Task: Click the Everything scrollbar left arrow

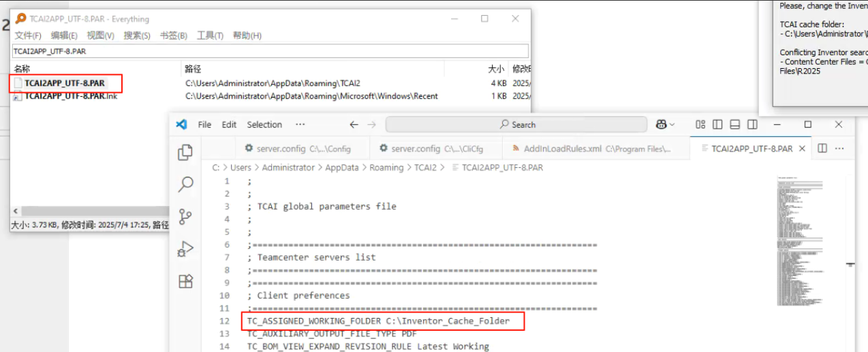Action: 16,211
